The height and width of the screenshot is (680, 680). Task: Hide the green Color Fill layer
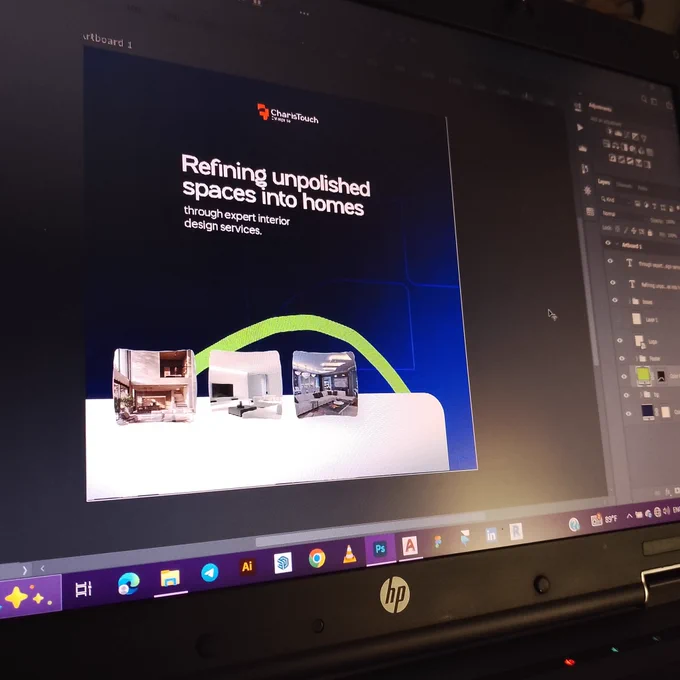(624, 376)
